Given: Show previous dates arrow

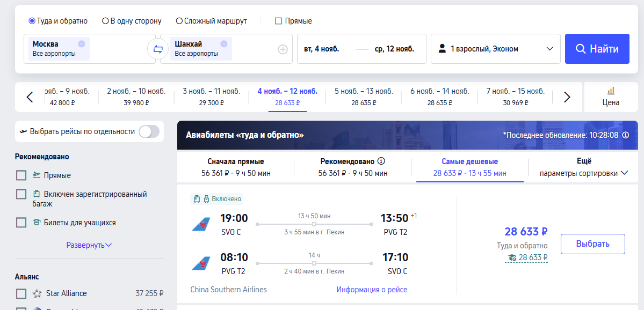Looking at the screenshot, I should coord(30,97).
